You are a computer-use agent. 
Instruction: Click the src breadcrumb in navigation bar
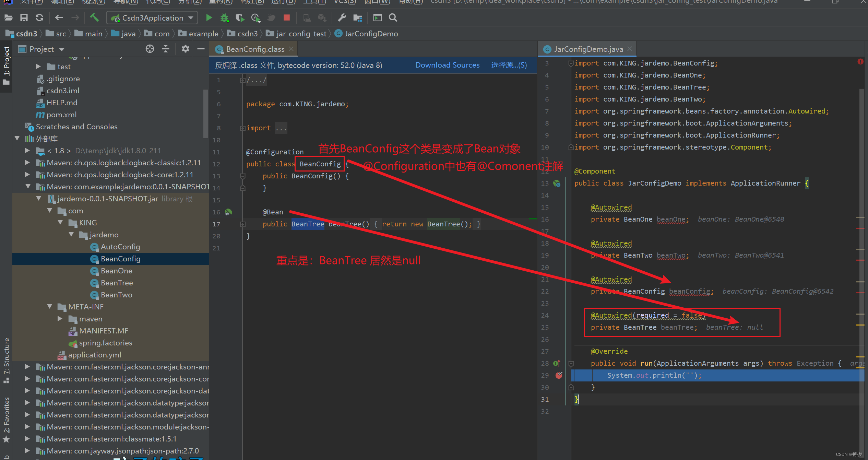point(56,34)
